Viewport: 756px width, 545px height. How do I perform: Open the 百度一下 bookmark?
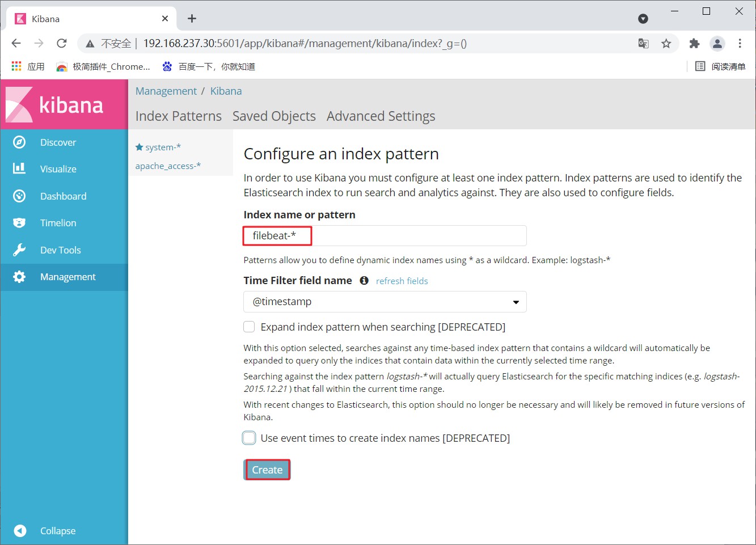coord(209,66)
